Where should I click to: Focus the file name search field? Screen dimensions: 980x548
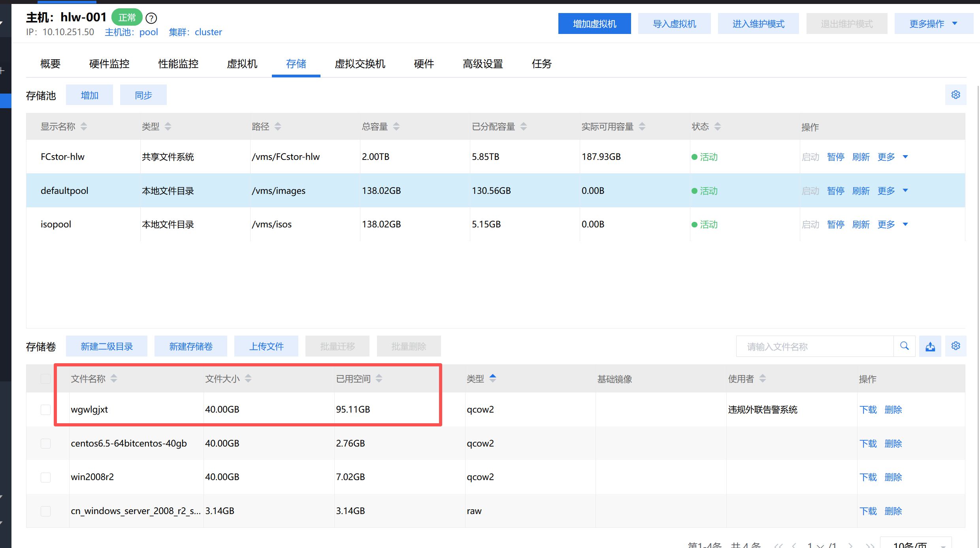pyautogui.click(x=814, y=346)
